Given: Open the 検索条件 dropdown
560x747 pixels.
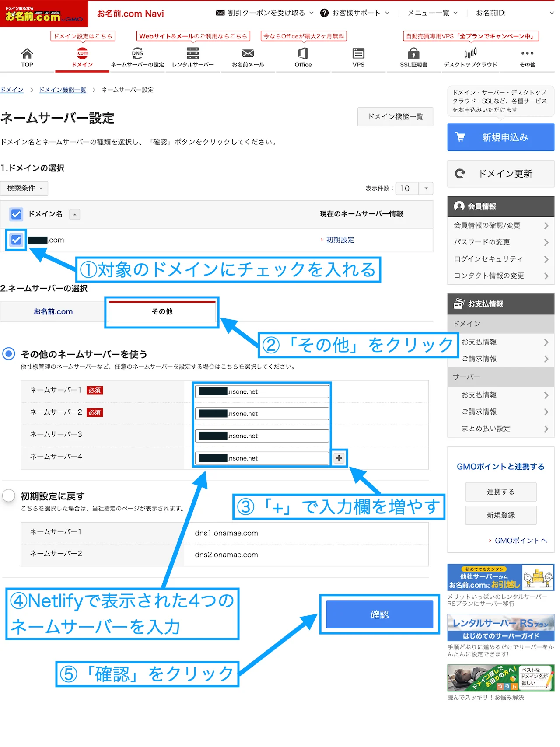Looking at the screenshot, I should 24,188.
